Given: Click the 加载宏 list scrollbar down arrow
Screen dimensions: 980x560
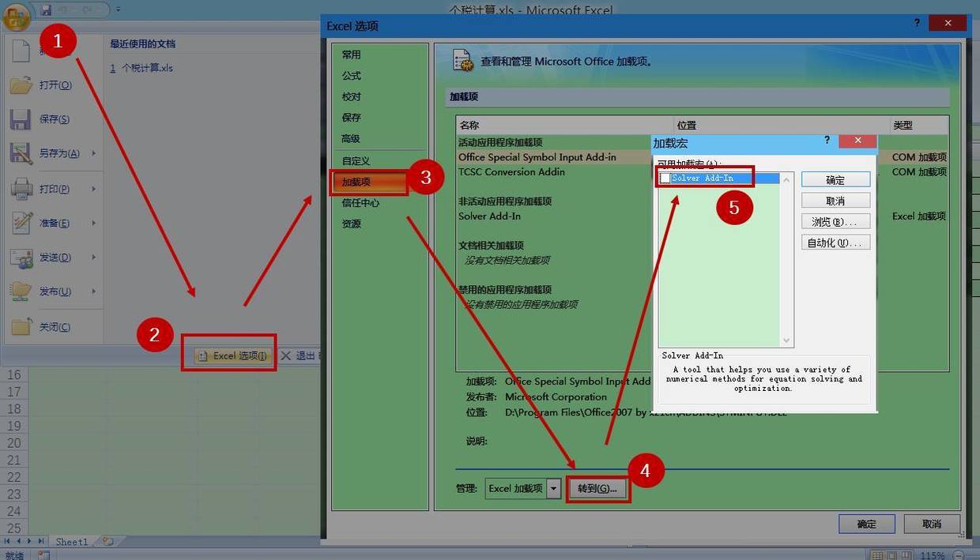Looking at the screenshot, I should [786, 340].
